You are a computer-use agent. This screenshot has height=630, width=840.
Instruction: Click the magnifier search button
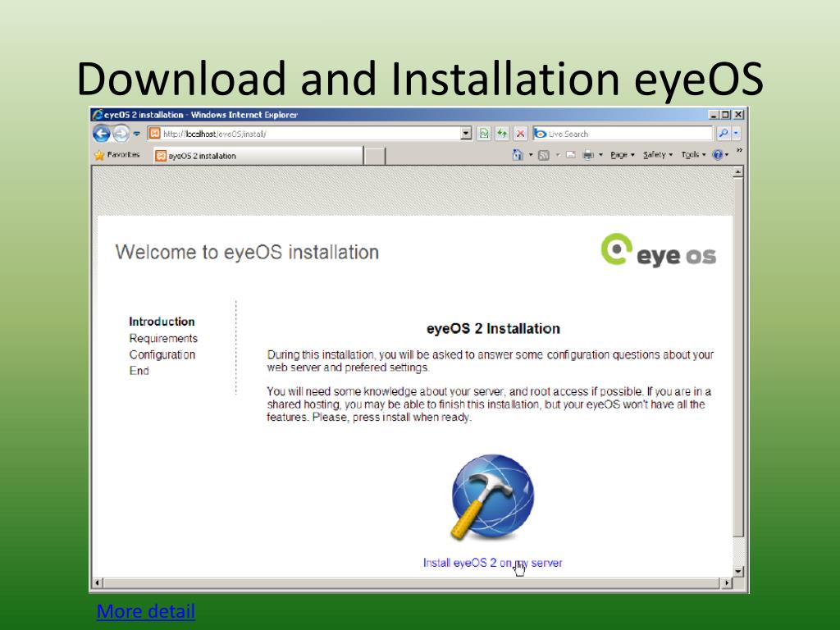pyautogui.click(x=724, y=134)
